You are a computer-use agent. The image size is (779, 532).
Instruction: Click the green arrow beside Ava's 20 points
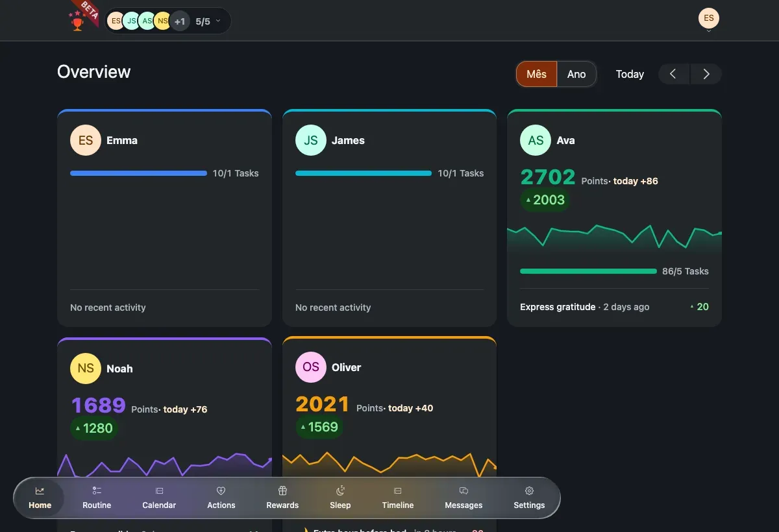click(692, 307)
